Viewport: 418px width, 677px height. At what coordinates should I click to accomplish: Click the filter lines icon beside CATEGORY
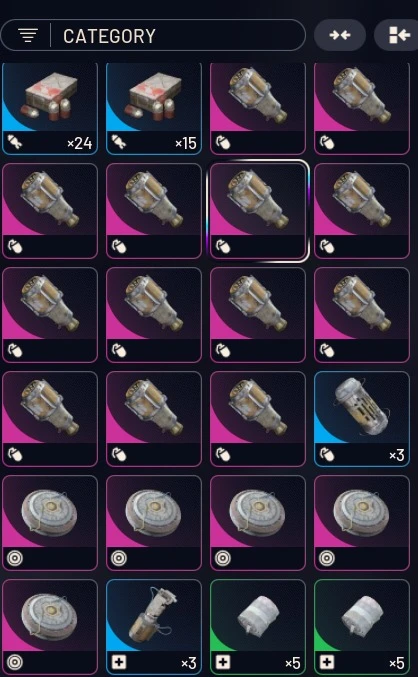(28, 35)
